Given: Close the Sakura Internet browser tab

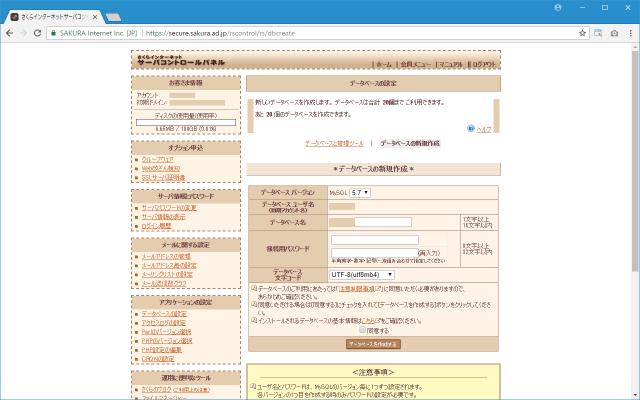Looking at the screenshot, I should (x=95, y=17).
